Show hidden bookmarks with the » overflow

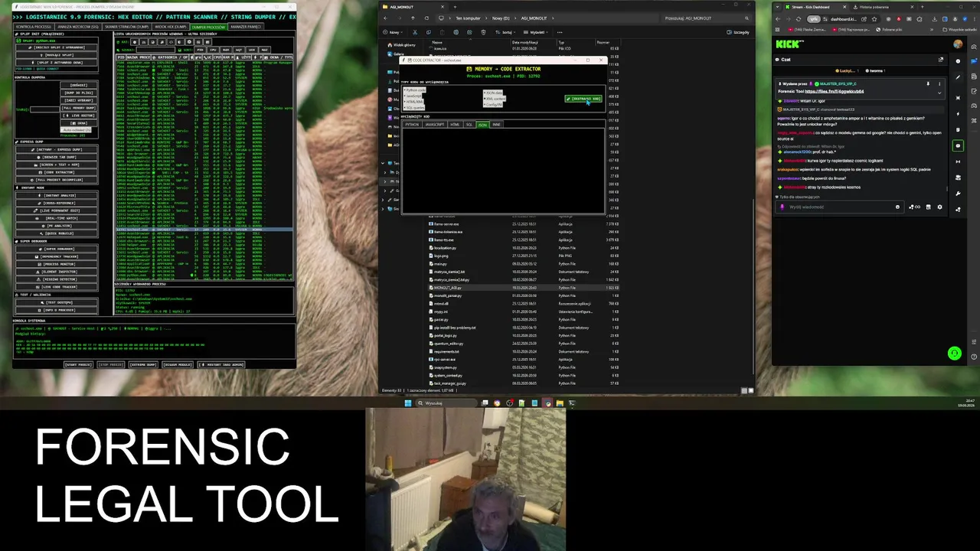pos(932,30)
